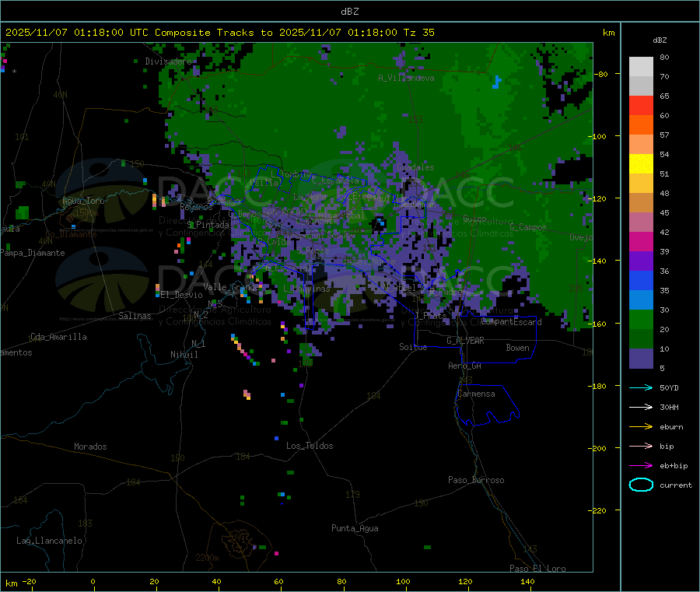Click the 'Bowen' map label
This screenshot has width=700, height=592.
(517, 348)
